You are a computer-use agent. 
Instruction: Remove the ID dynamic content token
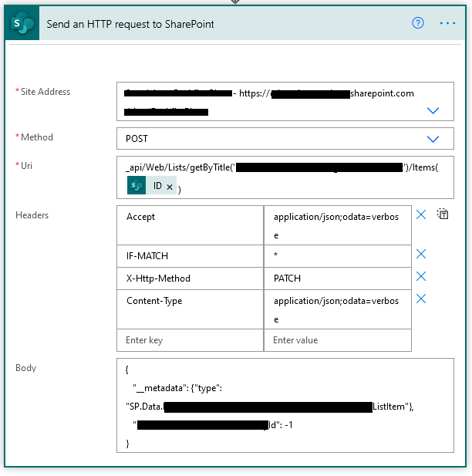point(170,187)
